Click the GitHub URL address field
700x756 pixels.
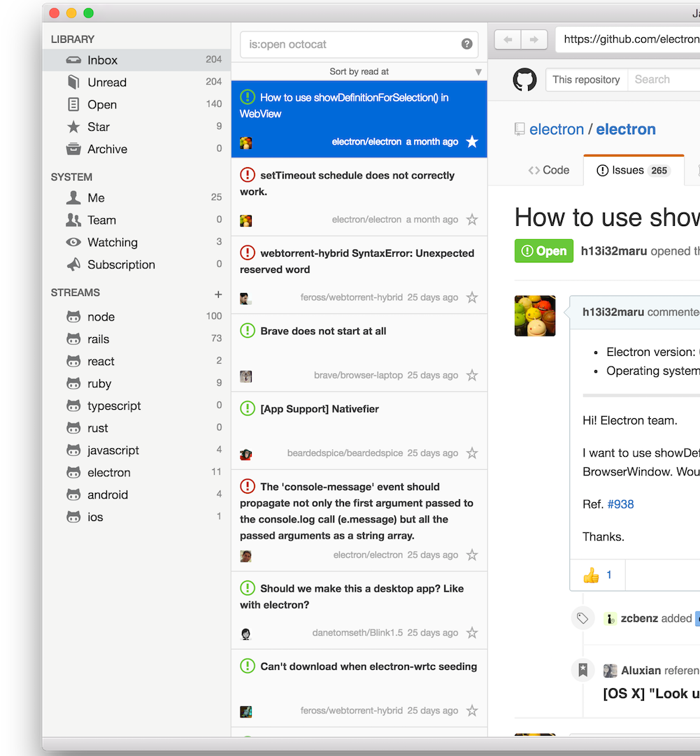coord(628,40)
